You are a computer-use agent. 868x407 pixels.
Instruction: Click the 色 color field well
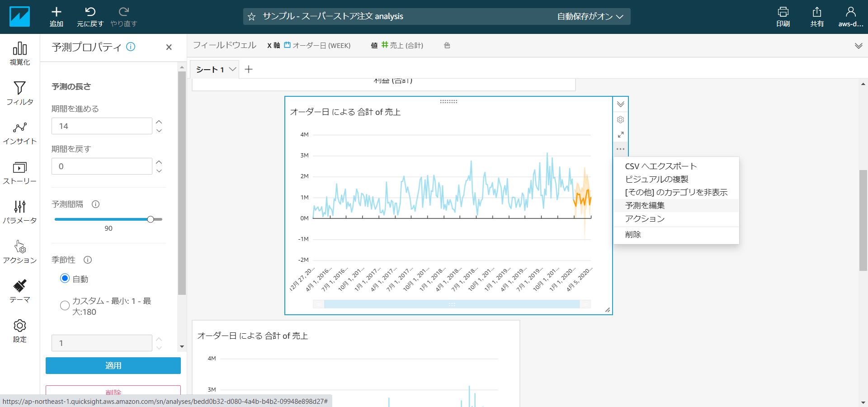click(447, 46)
